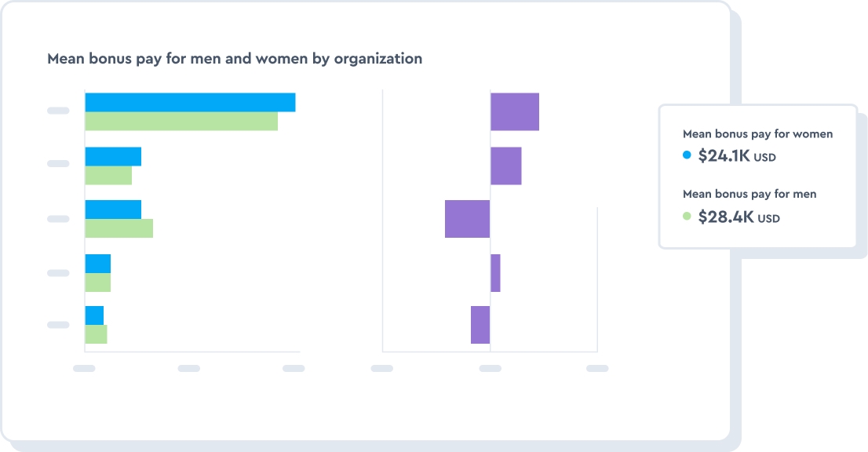Click the longest green bar in the top row
This screenshot has height=452, width=868.
pyautogui.click(x=181, y=122)
